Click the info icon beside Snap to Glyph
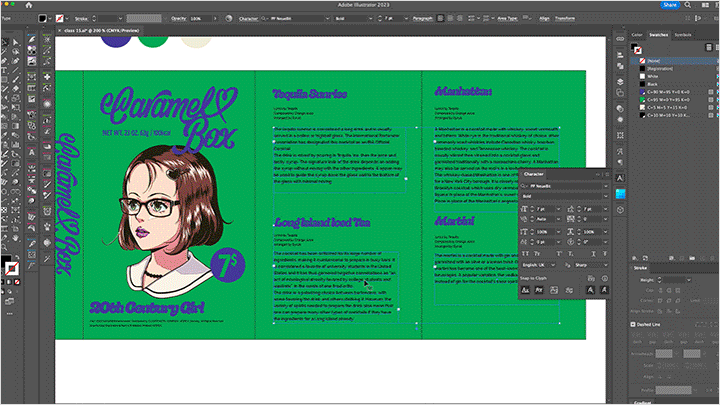 tap(605, 278)
